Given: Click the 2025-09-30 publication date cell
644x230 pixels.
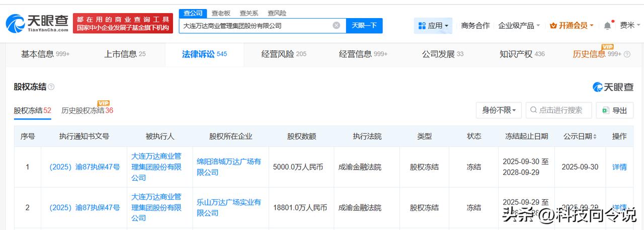Looking at the screenshot, I should point(580,167).
